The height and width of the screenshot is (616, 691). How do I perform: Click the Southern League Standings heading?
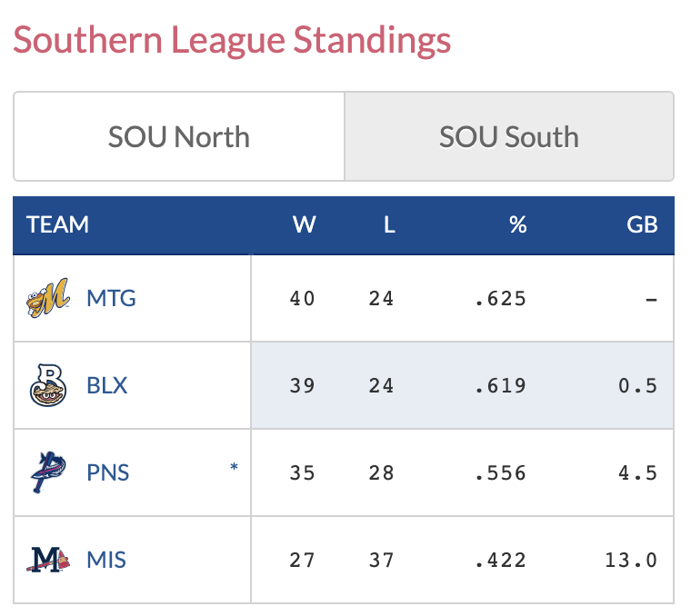pyautogui.click(x=232, y=41)
